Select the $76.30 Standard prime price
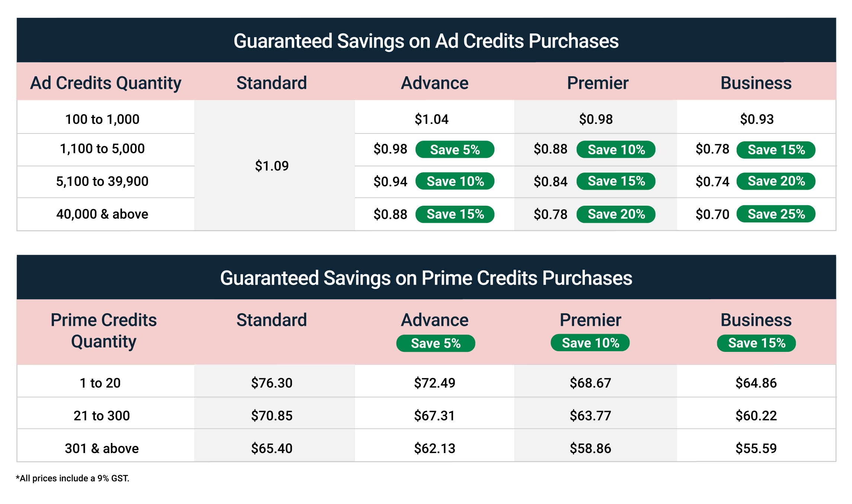Viewport: 852px width, 504px height. click(x=272, y=383)
